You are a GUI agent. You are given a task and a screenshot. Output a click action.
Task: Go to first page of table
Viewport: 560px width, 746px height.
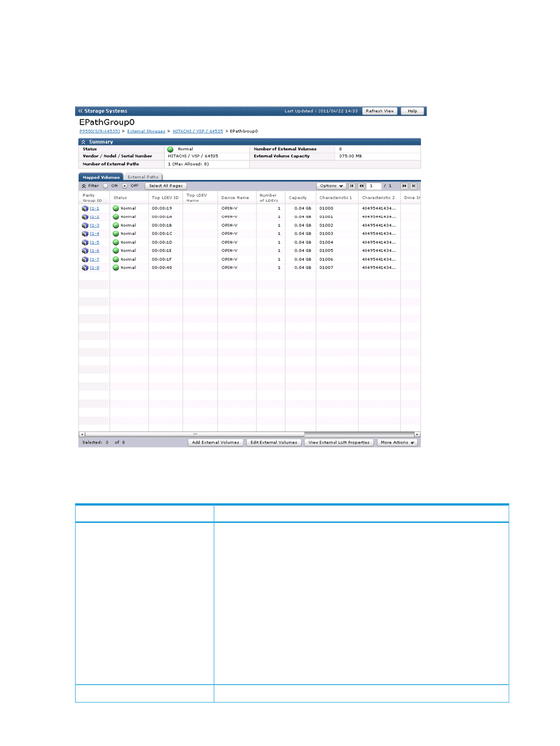point(352,186)
